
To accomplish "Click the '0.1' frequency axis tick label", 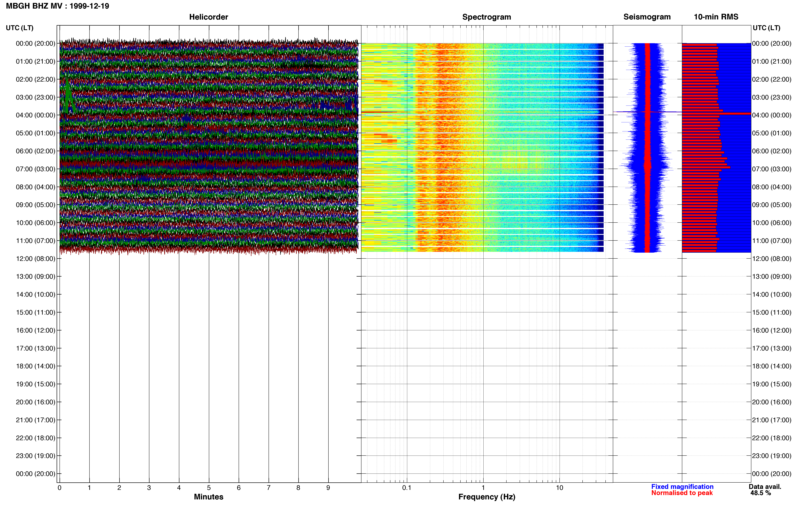I will pyautogui.click(x=407, y=488).
